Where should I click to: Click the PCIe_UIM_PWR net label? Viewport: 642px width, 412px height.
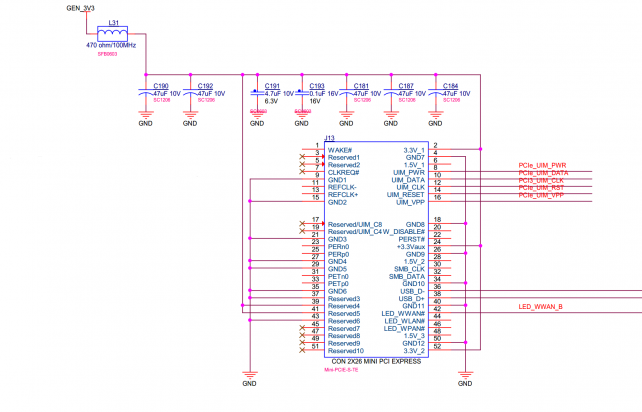tap(543, 166)
